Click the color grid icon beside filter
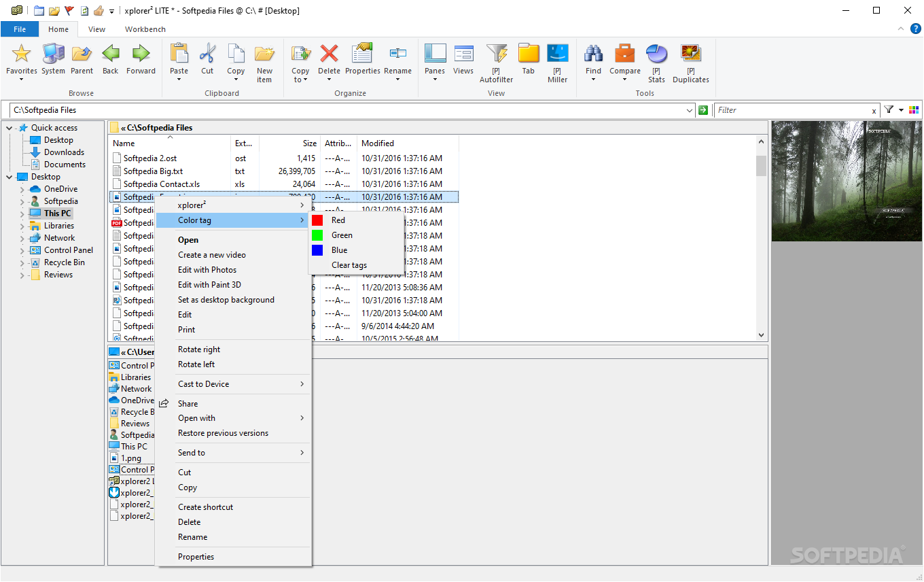The height and width of the screenshot is (582, 924). click(913, 109)
